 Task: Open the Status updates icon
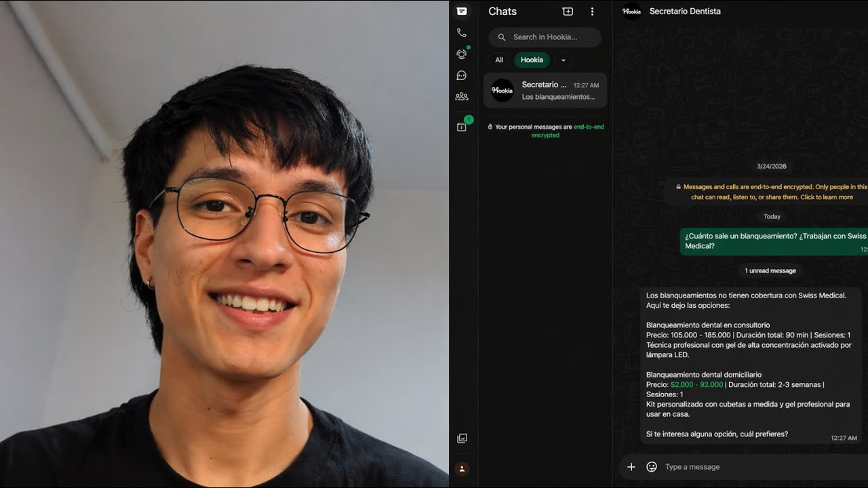click(x=462, y=54)
